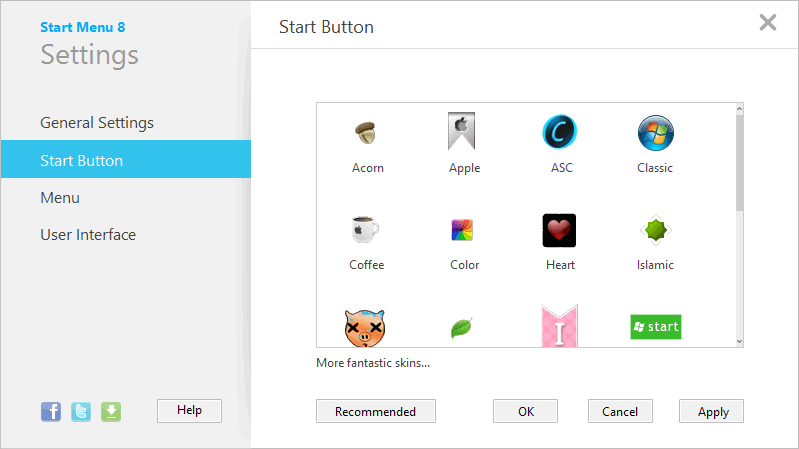Click the Recommended button
The image size is (799, 449).
pyautogui.click(x=376, y=411)
